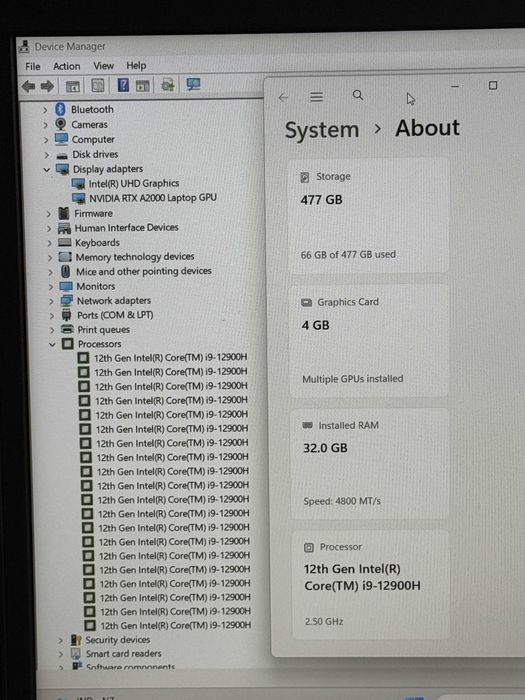The height and width of the screenshot is (700, 525).
Task: Click the 'Speed: 4800 MT/s' text
Action: click(x=342, y=501)
